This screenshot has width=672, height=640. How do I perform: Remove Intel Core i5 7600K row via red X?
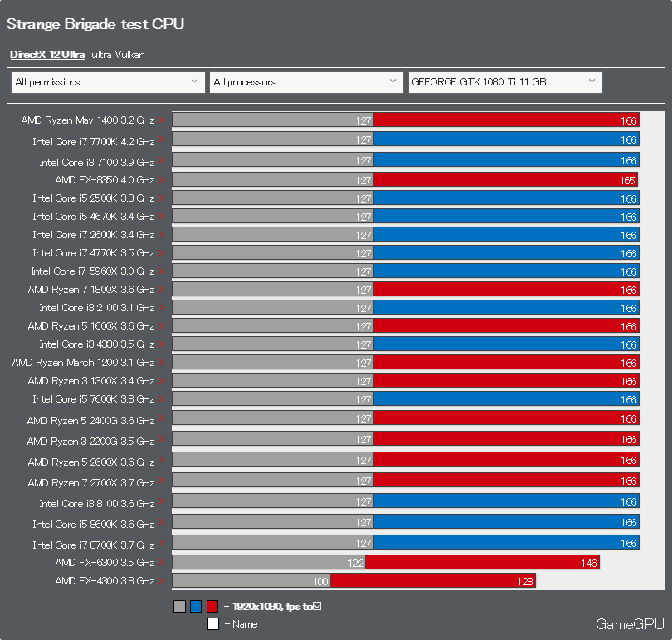point(162,398)
